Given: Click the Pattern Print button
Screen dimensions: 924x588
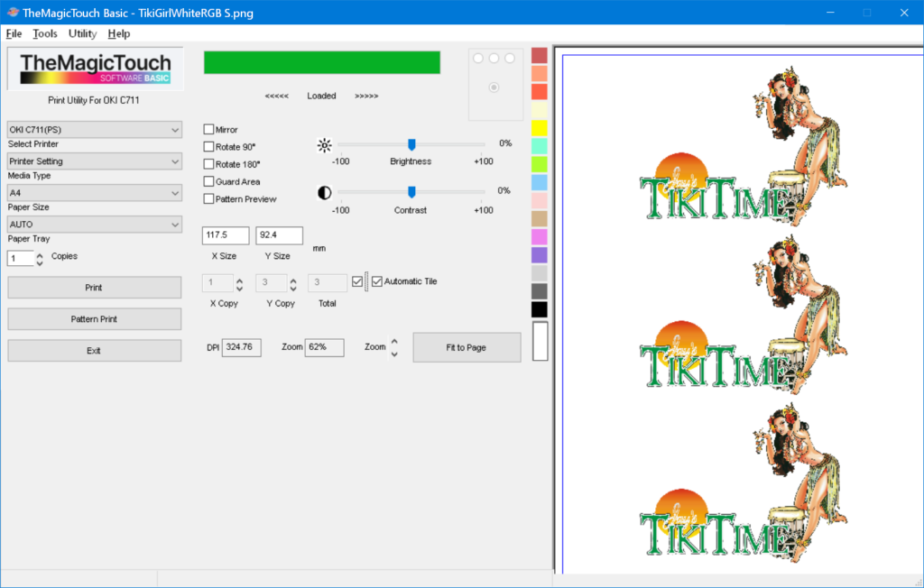Looking at the screenshot, I should click(x=94, y=319).
